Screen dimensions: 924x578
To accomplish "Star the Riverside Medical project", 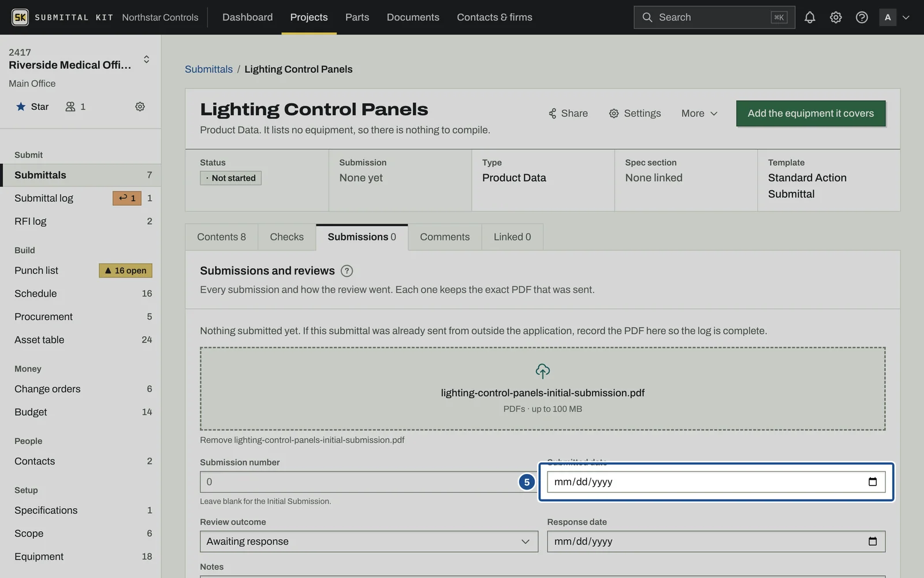I will (x=32, y=106).
